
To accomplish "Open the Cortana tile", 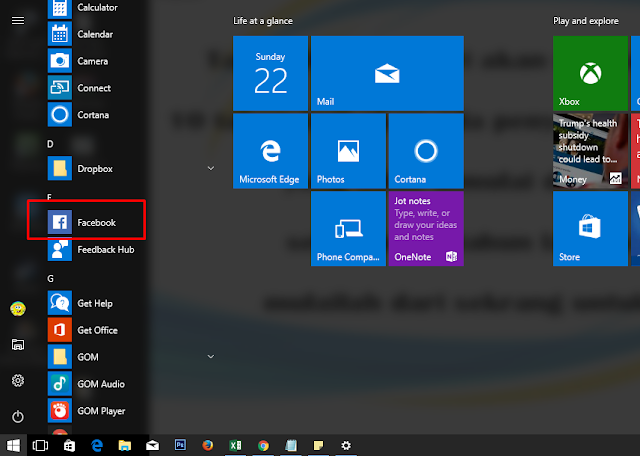I will pos(426,151).
